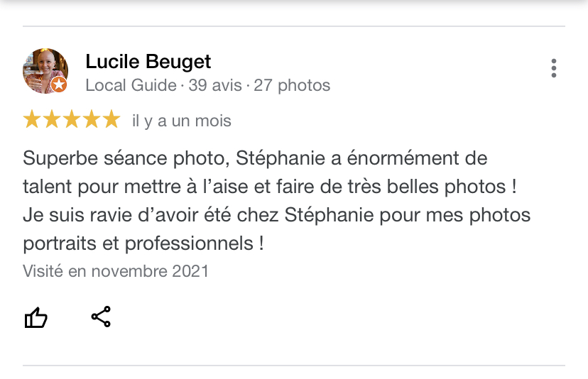
Task: Open reviewer name Lucile Beuget
Action: pos(148,62)
